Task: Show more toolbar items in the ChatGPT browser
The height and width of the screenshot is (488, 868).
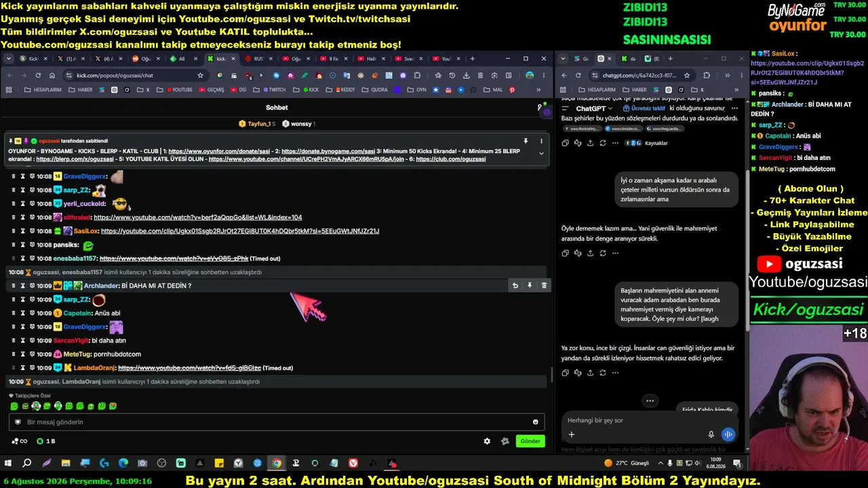Action: [x=727, y=75]
